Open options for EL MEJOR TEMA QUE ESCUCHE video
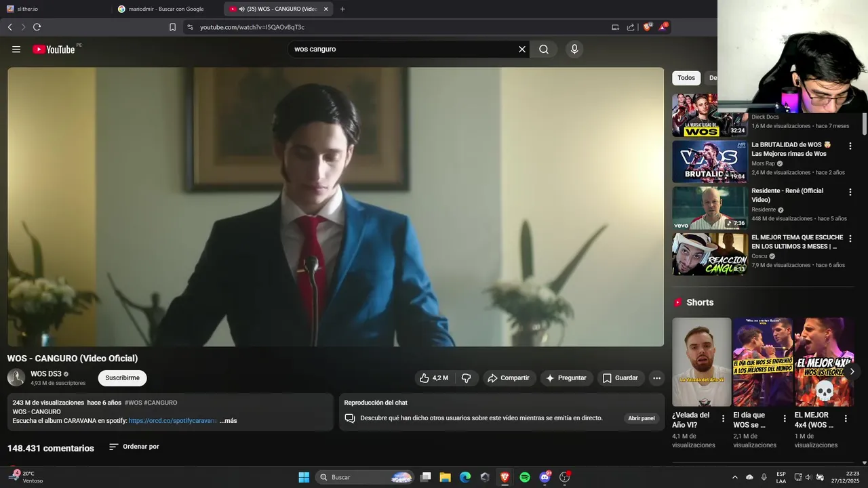This screenshot has width=868, height=488. click(850, 239)
